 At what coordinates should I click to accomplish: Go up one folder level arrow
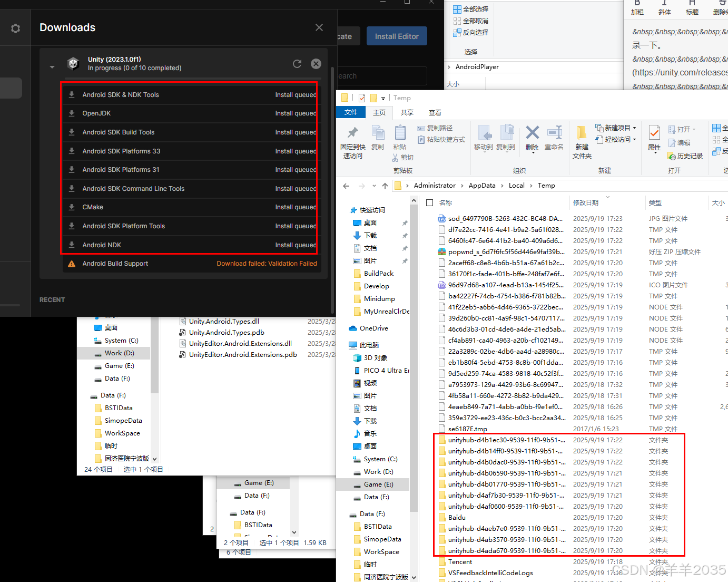point(385,186)
